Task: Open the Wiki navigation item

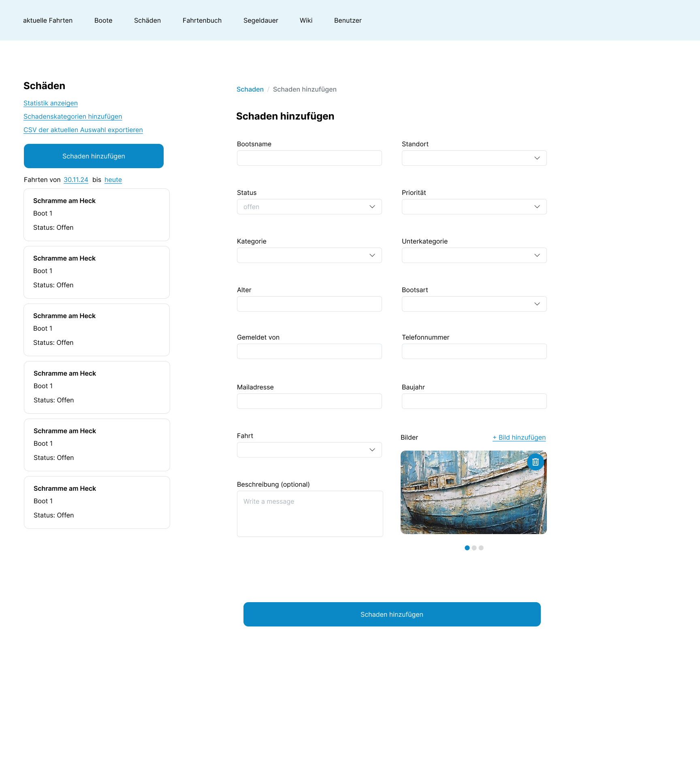Action: (306, 20)
